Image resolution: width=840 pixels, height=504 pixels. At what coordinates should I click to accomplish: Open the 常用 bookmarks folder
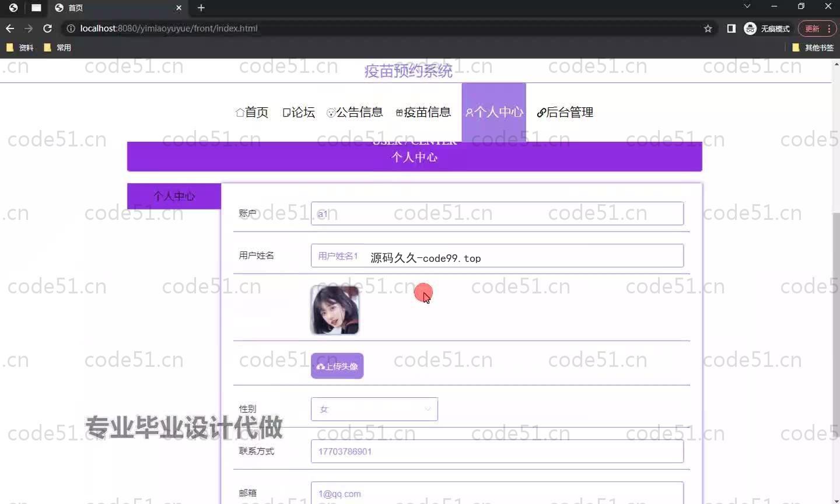tap(57, 48)
